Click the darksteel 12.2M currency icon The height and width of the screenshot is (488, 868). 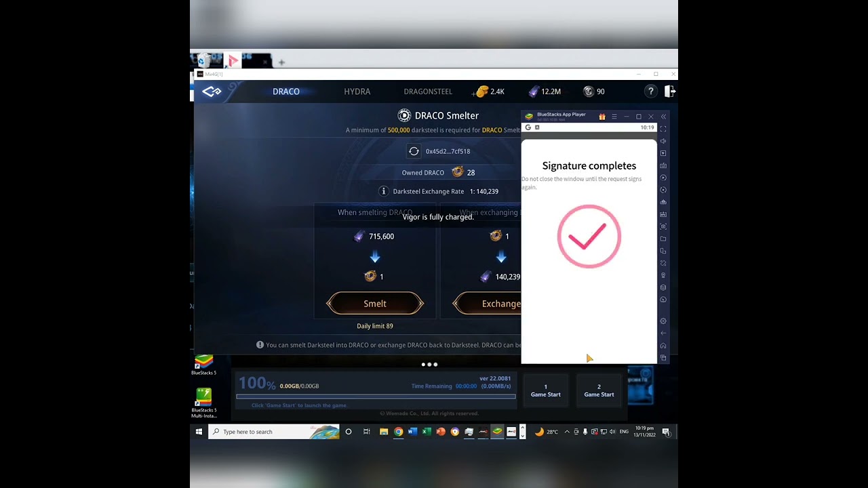pyautogui.click(x=534, y=91)
